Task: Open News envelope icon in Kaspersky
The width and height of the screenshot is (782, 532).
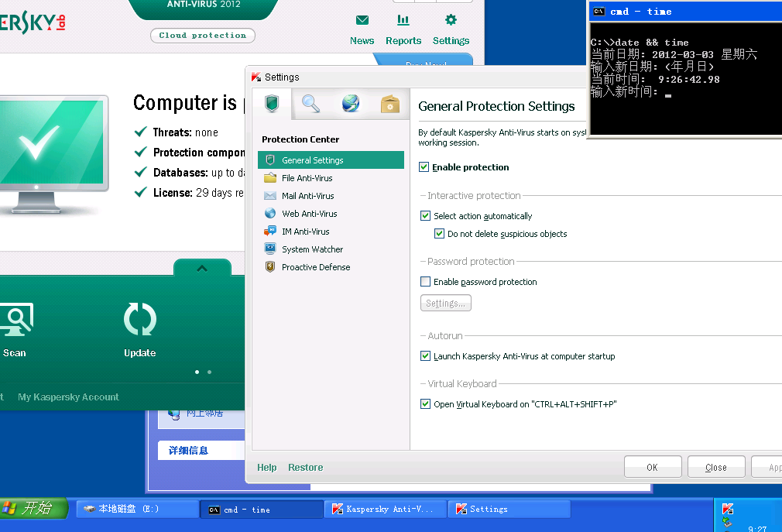Action: tap(362, 20)
